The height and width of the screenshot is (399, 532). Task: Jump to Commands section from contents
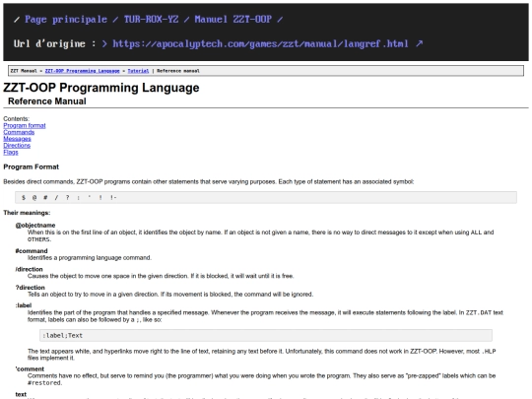(19, 132)
